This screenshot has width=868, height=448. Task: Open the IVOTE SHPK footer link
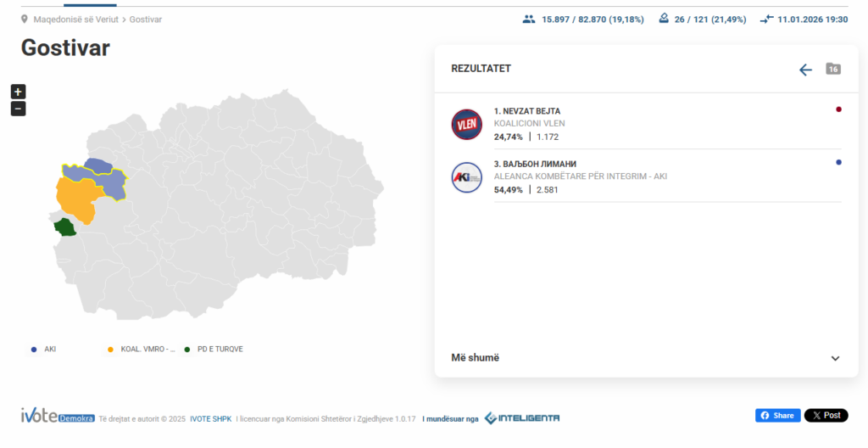tap(210, 418)
